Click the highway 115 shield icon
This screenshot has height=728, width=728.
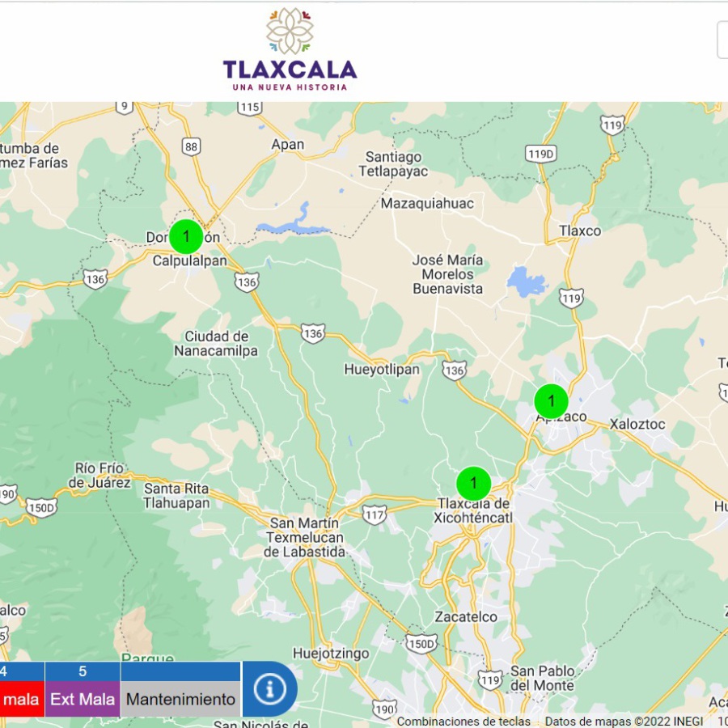tap(250, 107)
